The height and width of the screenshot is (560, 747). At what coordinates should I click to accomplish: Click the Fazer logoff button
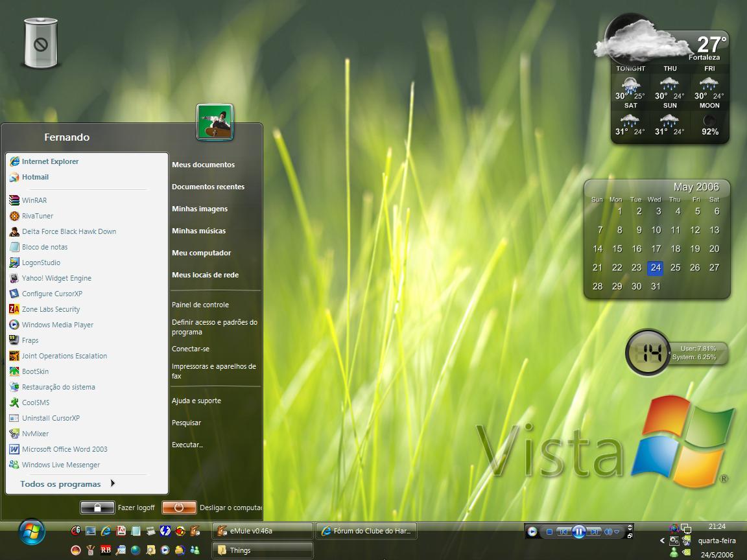click(98, 507)
